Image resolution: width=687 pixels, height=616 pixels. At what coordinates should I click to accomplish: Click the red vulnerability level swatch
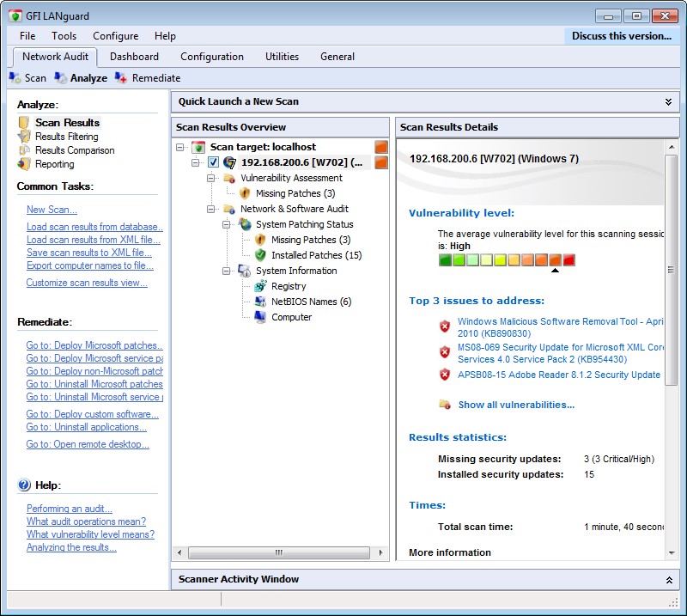(568, 259)
